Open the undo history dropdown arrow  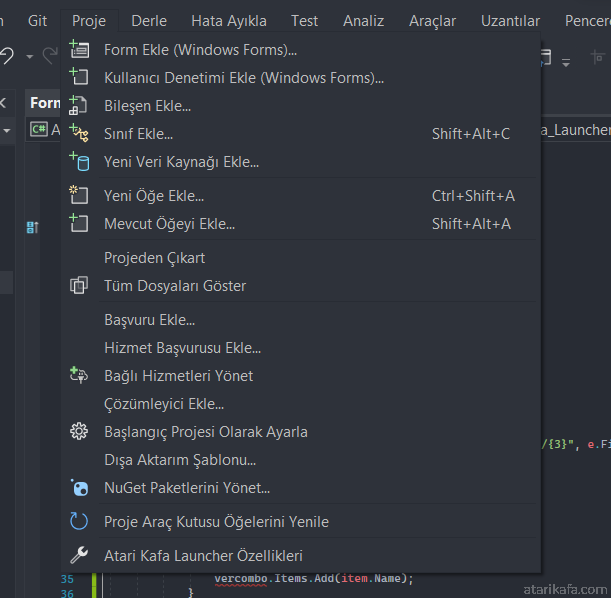pos(30,56)
